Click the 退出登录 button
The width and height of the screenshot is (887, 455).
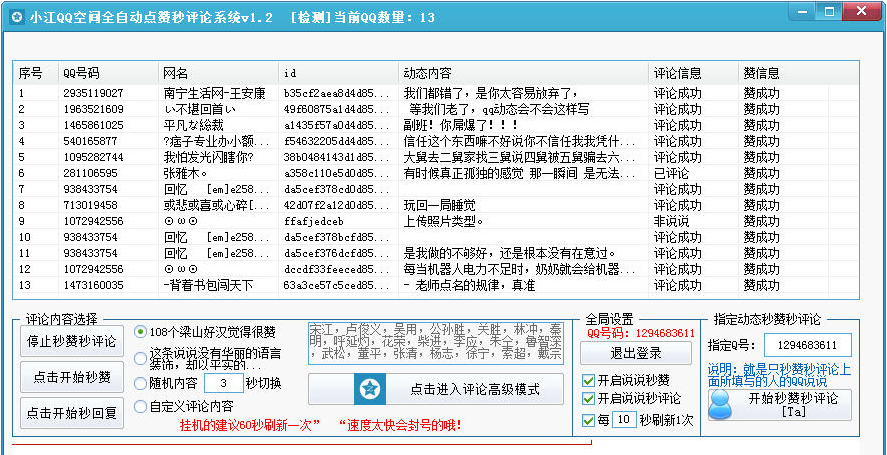pyautogui.click(x=636, y=354)
